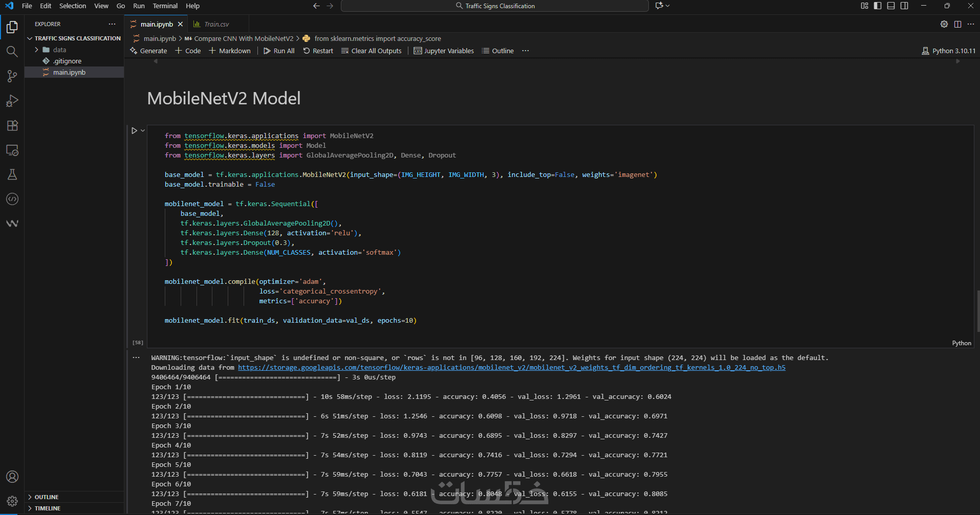
Task: Expand the OUTLINE section
Action: [47, 497]
